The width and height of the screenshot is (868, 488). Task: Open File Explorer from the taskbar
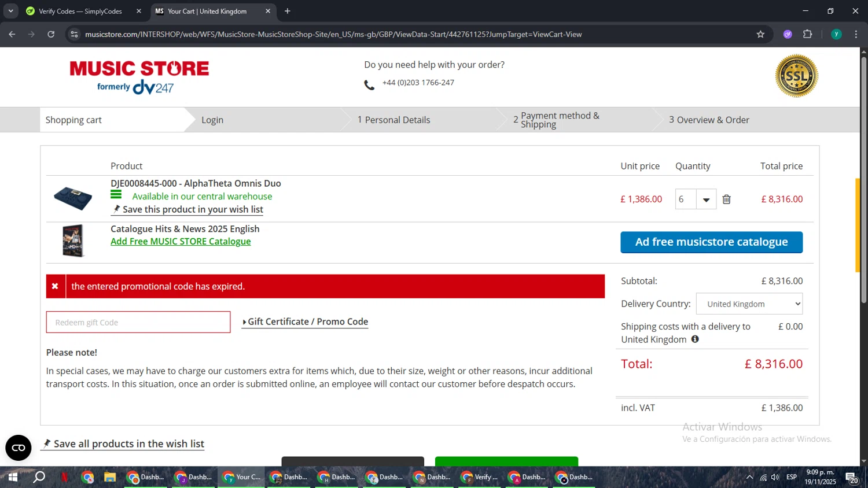pyautogui.click(x=110, y=477)
